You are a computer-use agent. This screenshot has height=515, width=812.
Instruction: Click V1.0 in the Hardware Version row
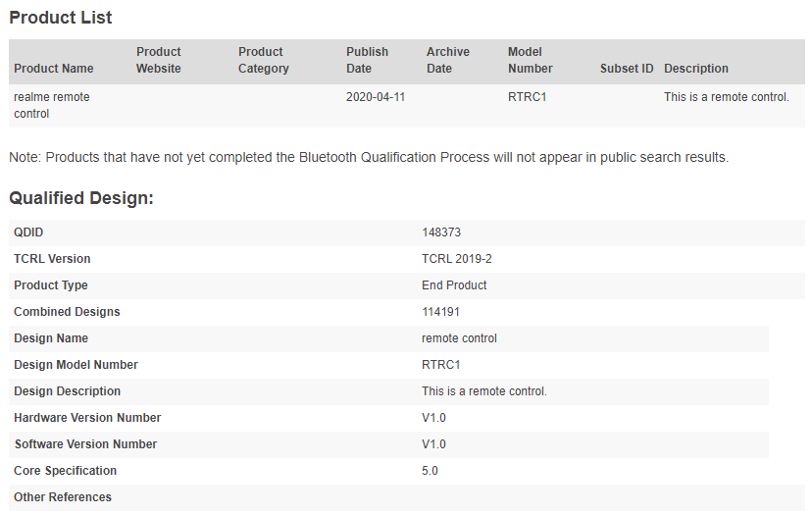pos(433,417)
